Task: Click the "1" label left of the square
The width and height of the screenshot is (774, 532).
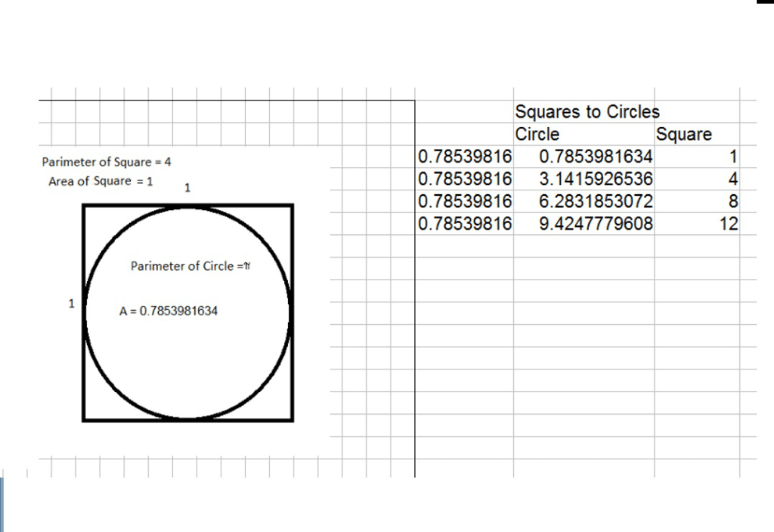Action: point(72,304)
